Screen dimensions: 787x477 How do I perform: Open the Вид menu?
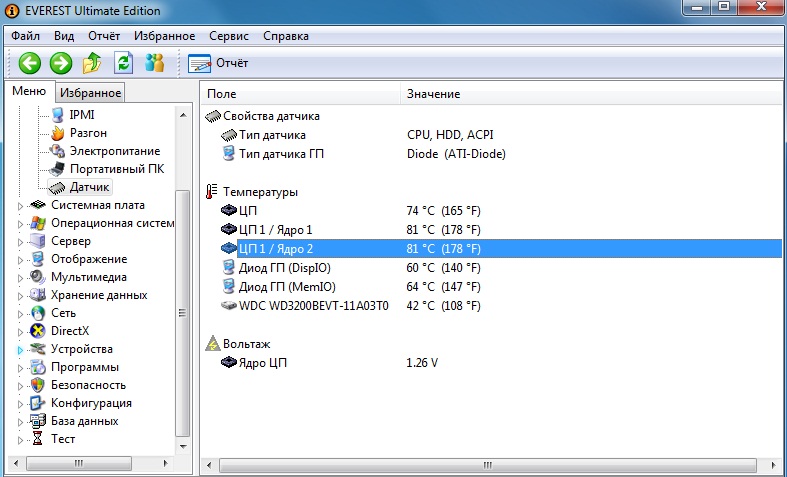pos(64,36)
